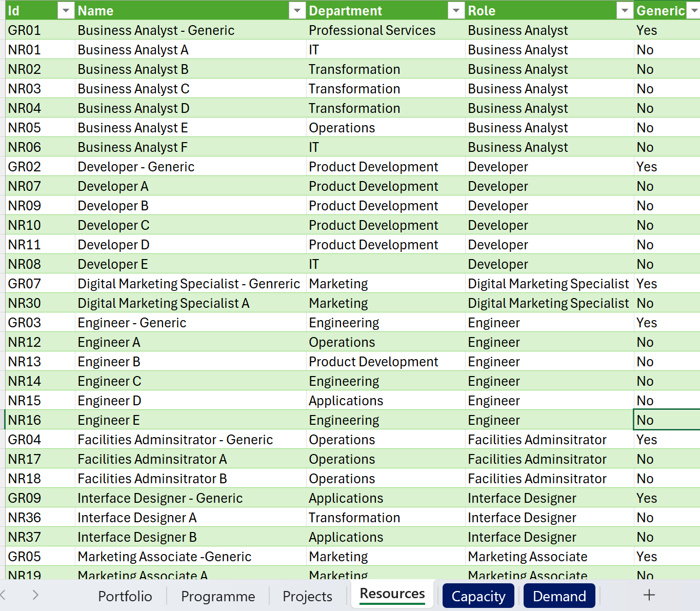Open the Capacity sheet
This screenshot has height=611, width=700.
coord(478,596)
